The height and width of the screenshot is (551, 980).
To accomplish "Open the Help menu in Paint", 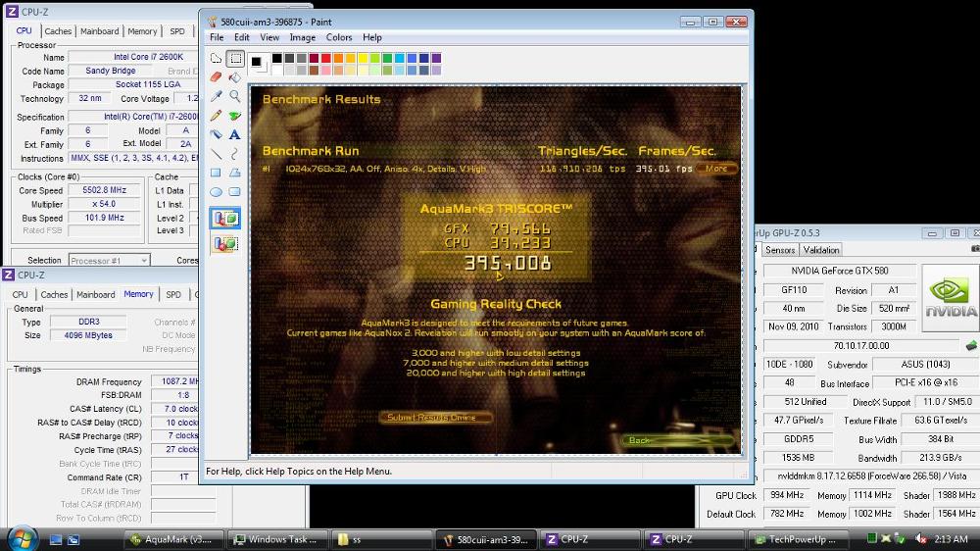I will (x=371, y=37).
